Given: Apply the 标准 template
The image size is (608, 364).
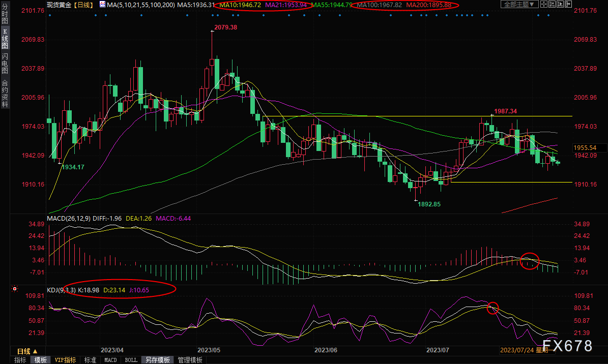Looking at the screenshot, I should tap(91, 360).
